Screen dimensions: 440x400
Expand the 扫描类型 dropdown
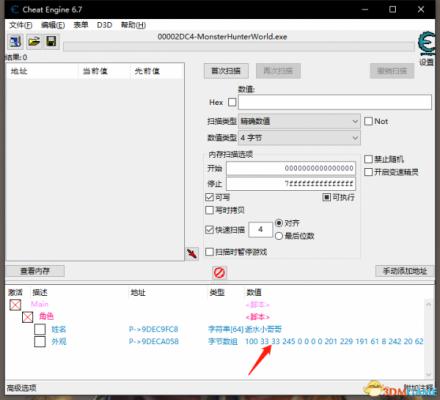point(299,121)
